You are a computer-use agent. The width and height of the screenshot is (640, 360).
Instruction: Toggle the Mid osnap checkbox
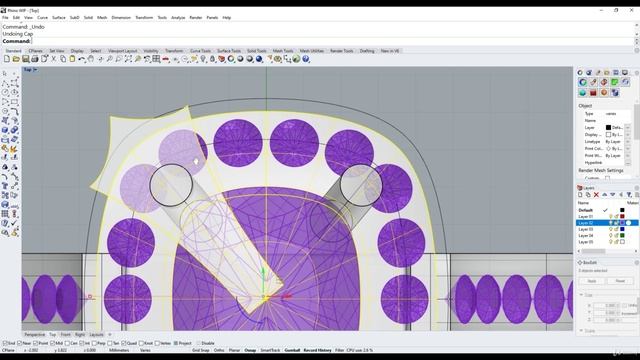coord(52,343)
